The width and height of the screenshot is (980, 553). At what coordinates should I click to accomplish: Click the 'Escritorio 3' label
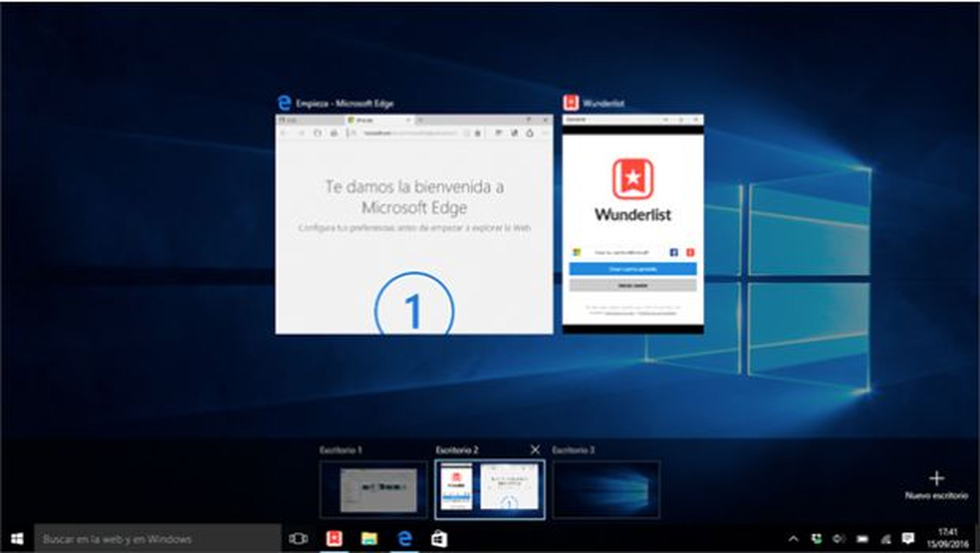click(573, 450)
